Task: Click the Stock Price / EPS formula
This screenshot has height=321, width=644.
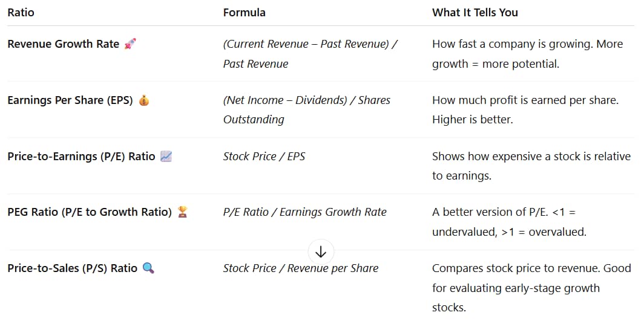Action: [x=264, y=156]
